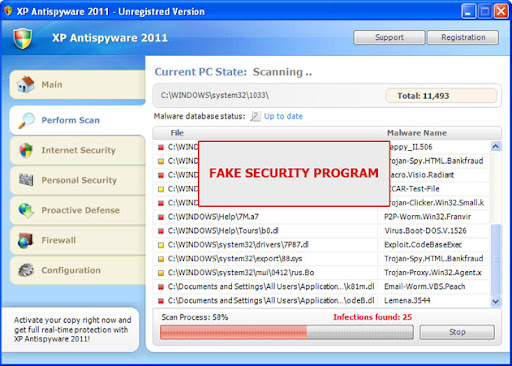The height and width of the screenshot is (366, 512).
Task: Click yellow marker for 7P87.dl file
Action: (161, 245)
